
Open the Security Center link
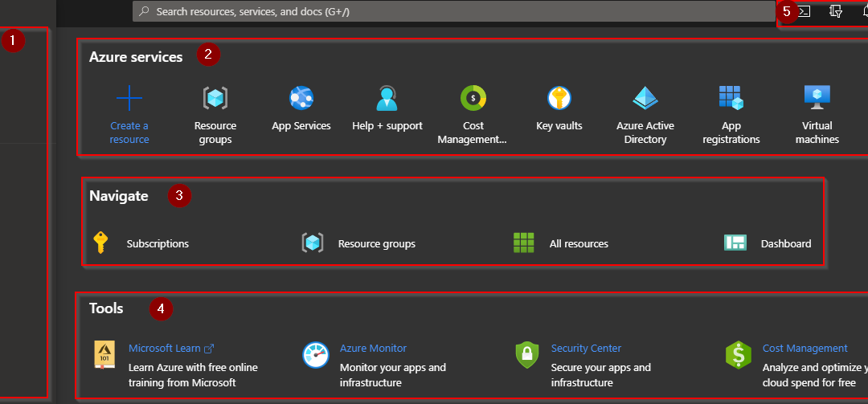click(x=586, y=349)
